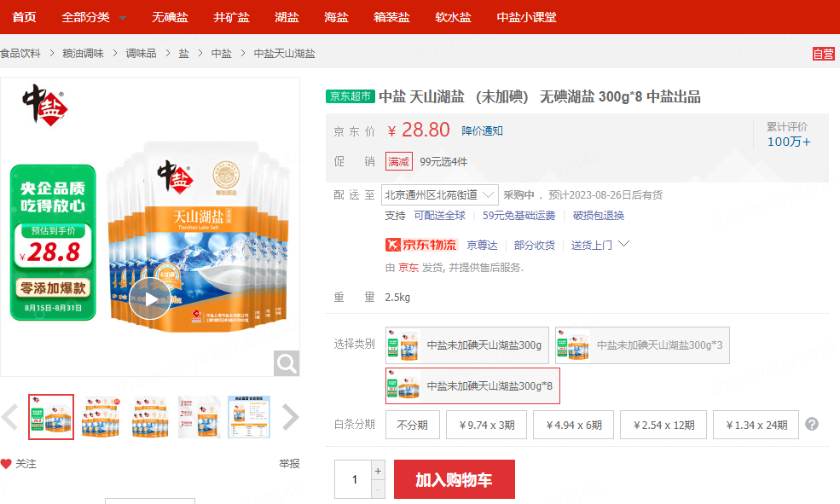Click the 京东 seller link in shipping note

tap(408, 268)
